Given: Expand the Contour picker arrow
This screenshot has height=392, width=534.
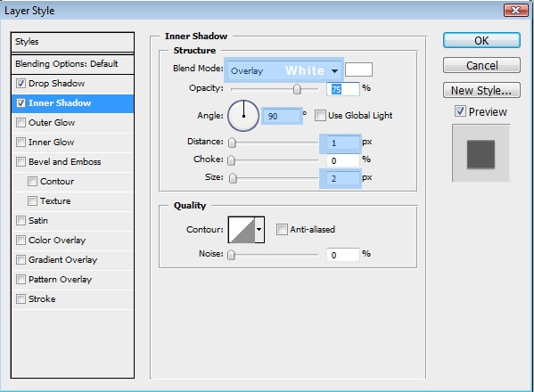Looking at the screenshot, I should pyautogui.click(x=259, y=230).
